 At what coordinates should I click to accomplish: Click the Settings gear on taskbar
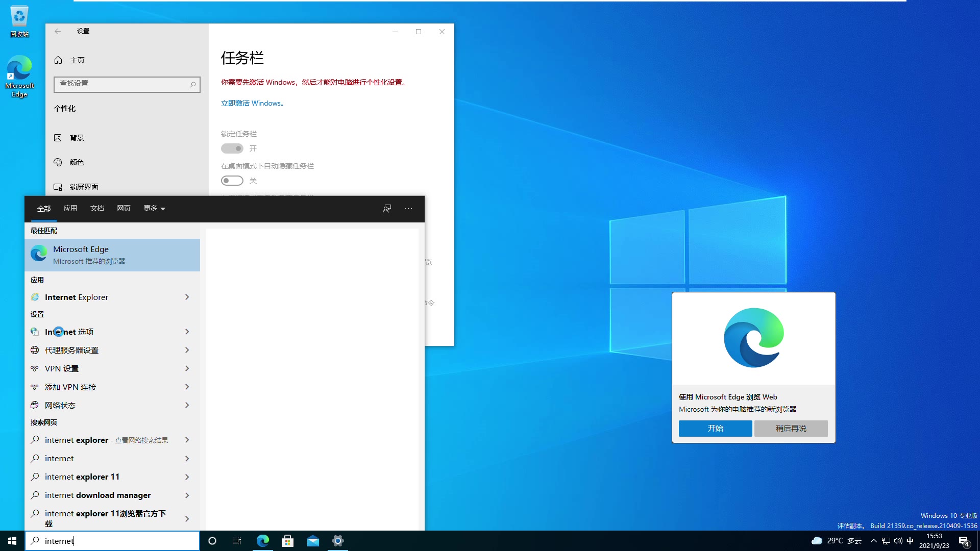(x=338, y=541)
